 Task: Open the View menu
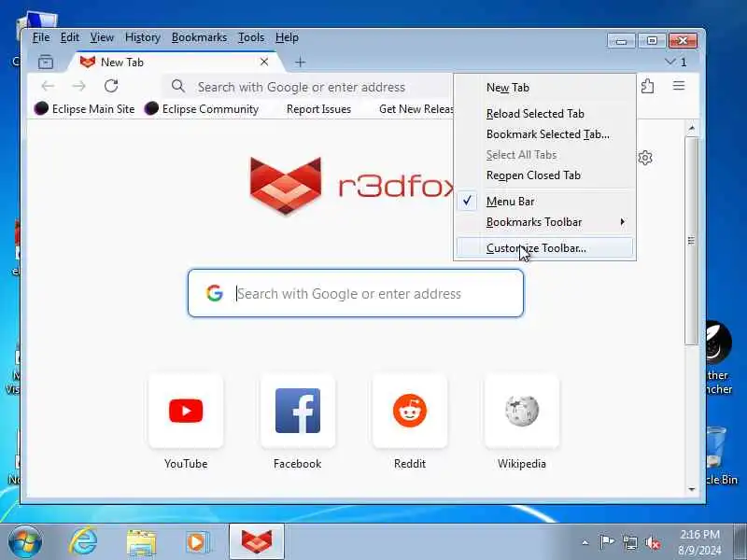click(102, 37)
